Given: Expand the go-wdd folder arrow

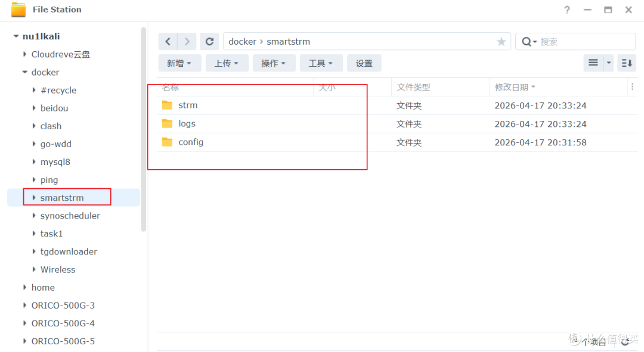Looking at the screenshot, I should [33, 144].
